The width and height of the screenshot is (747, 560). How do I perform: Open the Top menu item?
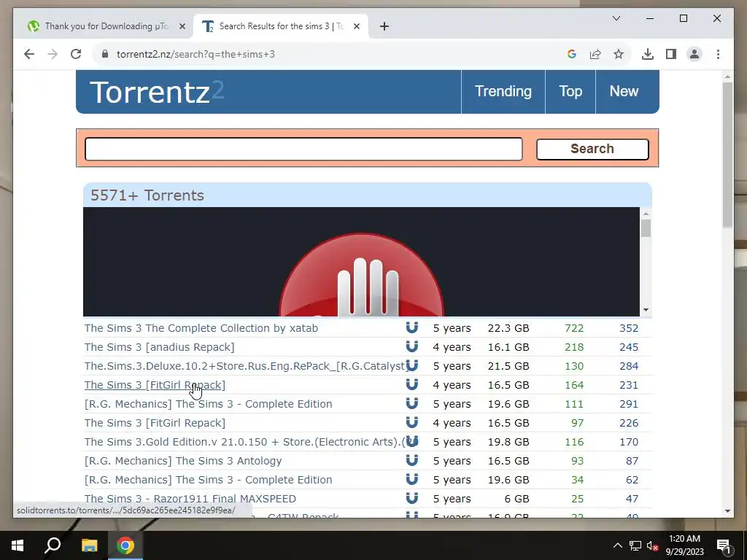click(x=570, y=91)
